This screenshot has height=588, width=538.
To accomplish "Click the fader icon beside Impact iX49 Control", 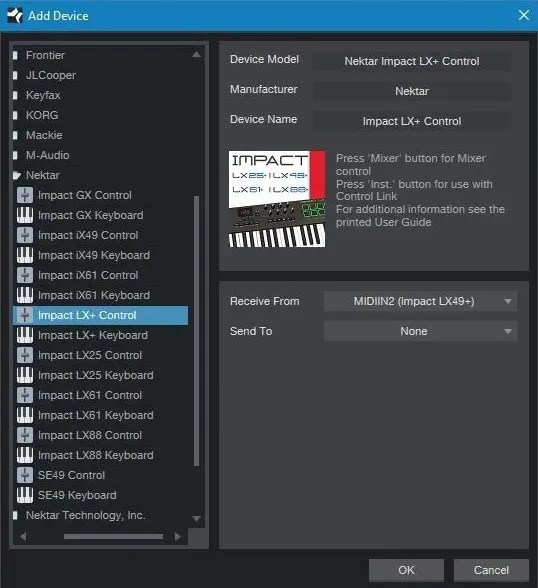I will (x=25, y=235).
